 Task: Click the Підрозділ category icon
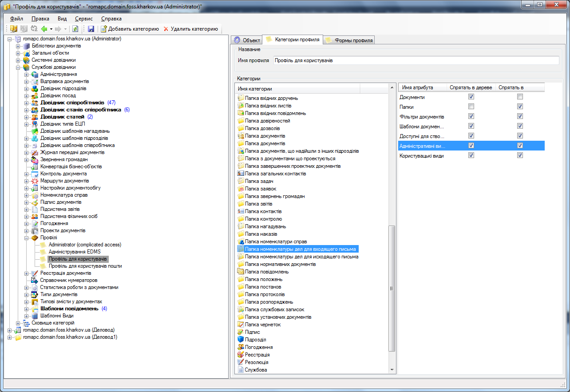tap(241, 340)
